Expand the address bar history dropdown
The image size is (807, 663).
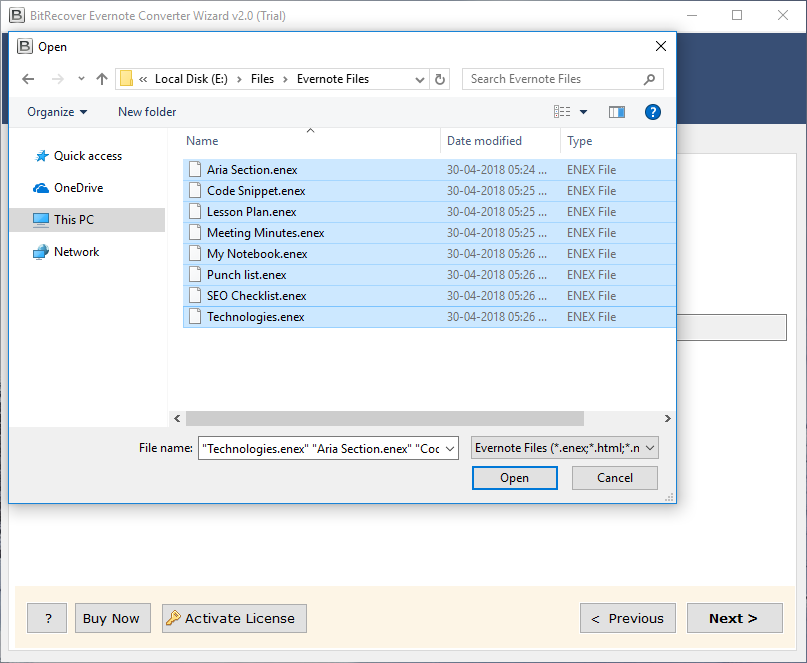click(420, 79)
